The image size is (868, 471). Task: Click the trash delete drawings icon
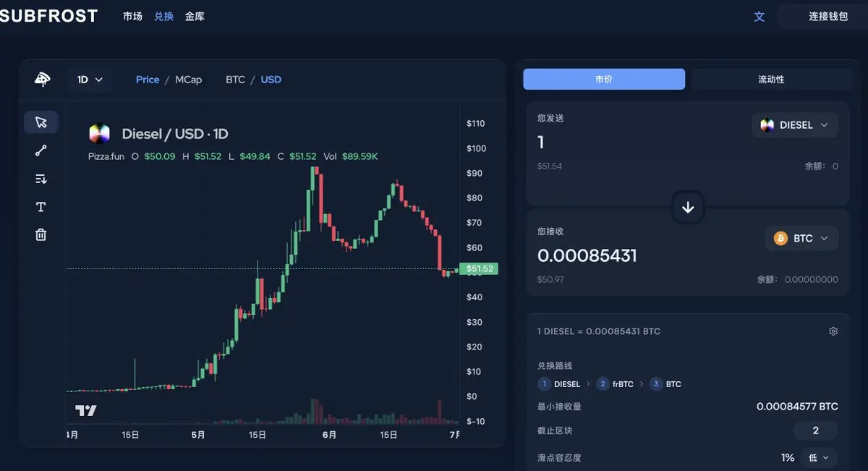[41, 234]
